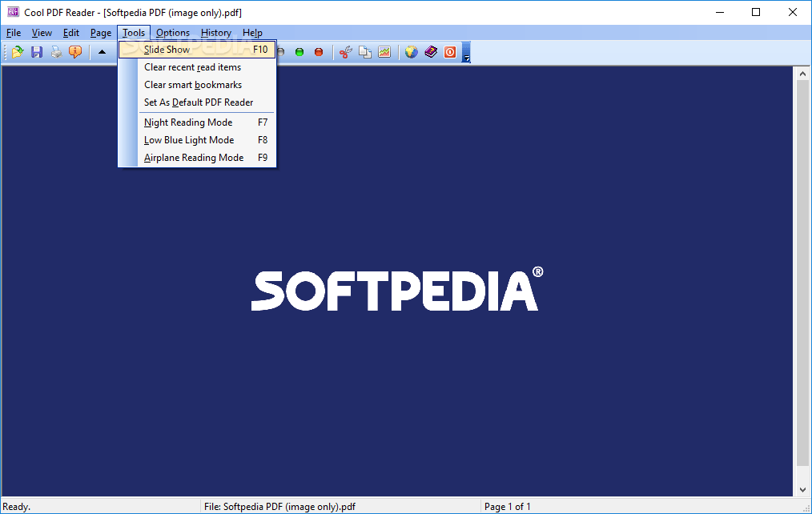The width and height of the screenshot is (812, 514).
Task: Enable Low Blue Light Mode
Action: point(197,140)
